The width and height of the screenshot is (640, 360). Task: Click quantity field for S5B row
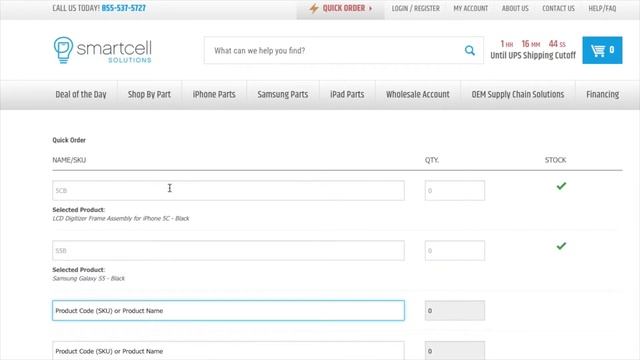coord(455,251)
